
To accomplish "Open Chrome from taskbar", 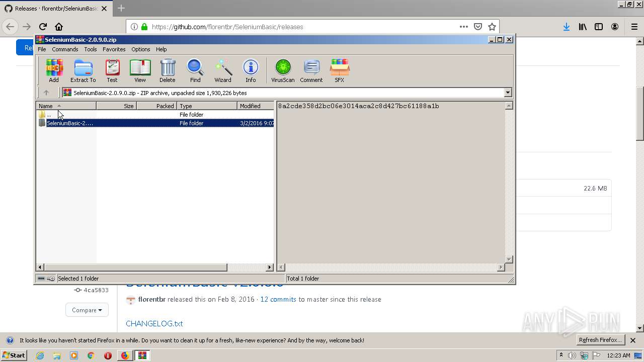I will click(91, 355).
